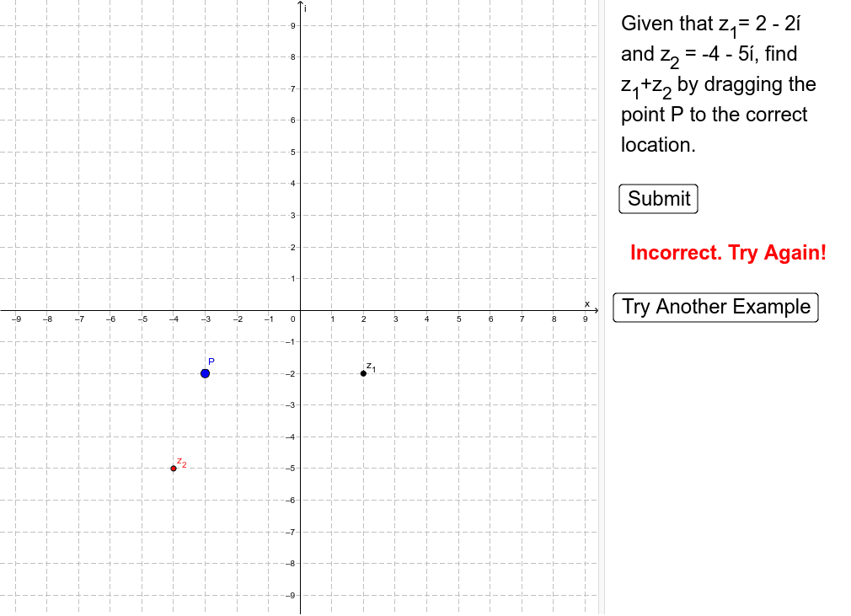The width and height of the screenshot is (851, 616).
Task: Click the blue P label above the point
Action: (212, 361)
